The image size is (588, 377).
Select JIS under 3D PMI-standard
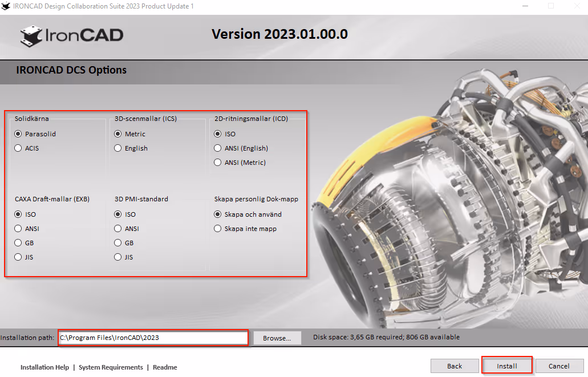click(123, 257)
